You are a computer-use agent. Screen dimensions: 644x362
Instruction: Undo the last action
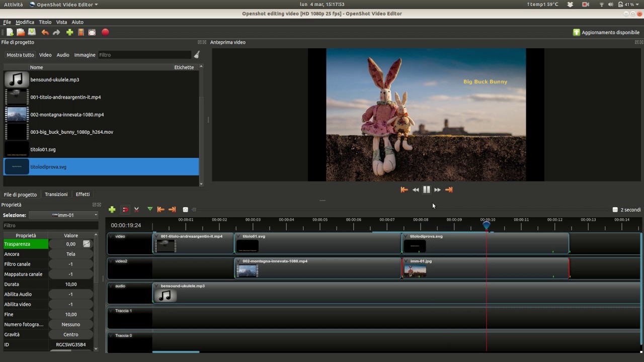45,32
